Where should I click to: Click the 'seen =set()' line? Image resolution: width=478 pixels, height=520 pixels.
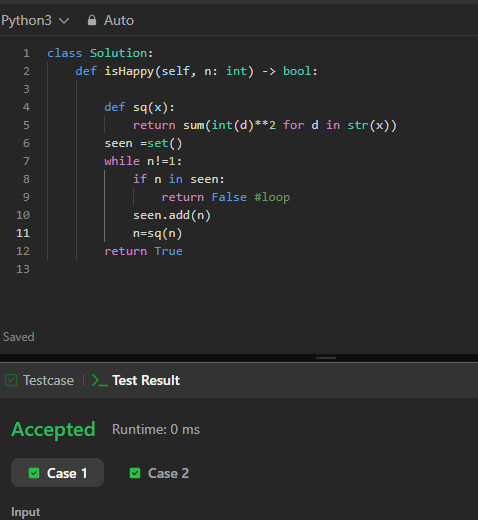(143, 143)
